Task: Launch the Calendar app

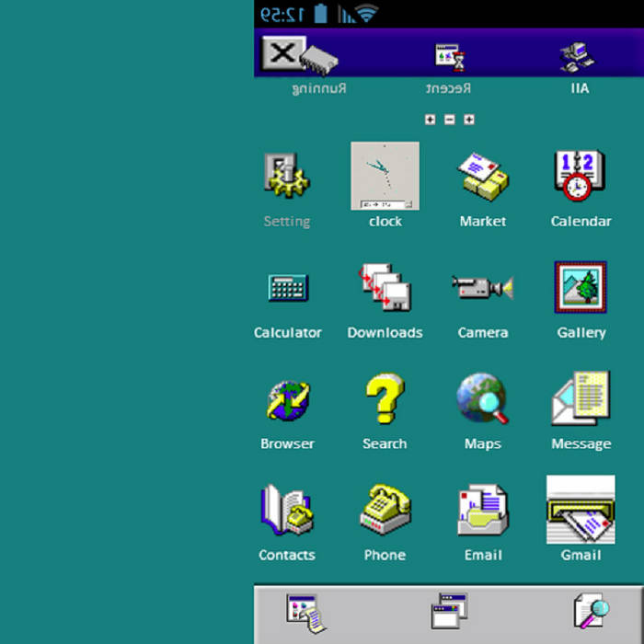Action: (x=581, y=176)
